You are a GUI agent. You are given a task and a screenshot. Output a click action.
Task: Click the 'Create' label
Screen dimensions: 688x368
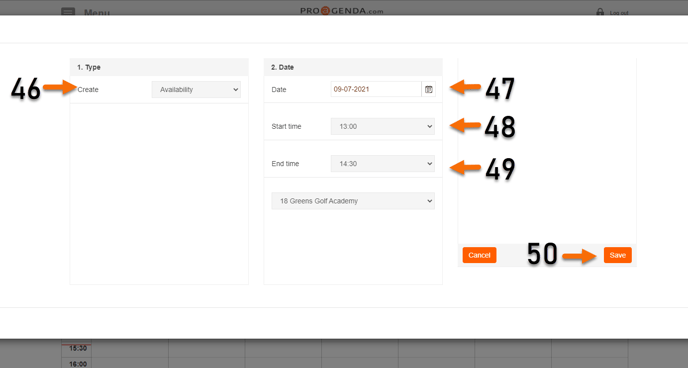click(88, 89)
